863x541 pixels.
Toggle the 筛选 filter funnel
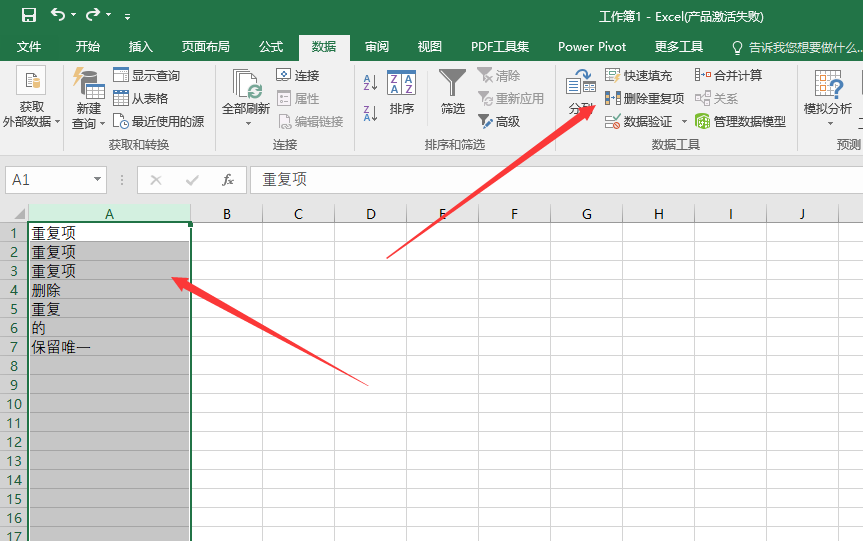pos(453,94)
